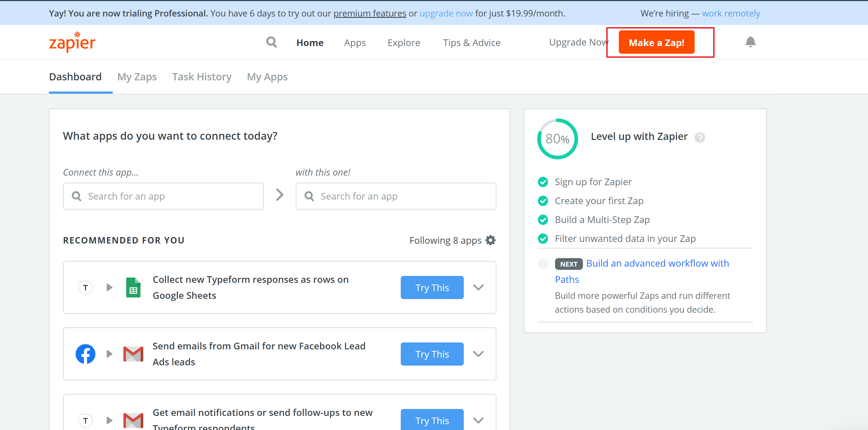The width and height of the screenshot is (868, 430).
Task: Click the Gmail icon in email notifications row
Action: click(133, 420)
